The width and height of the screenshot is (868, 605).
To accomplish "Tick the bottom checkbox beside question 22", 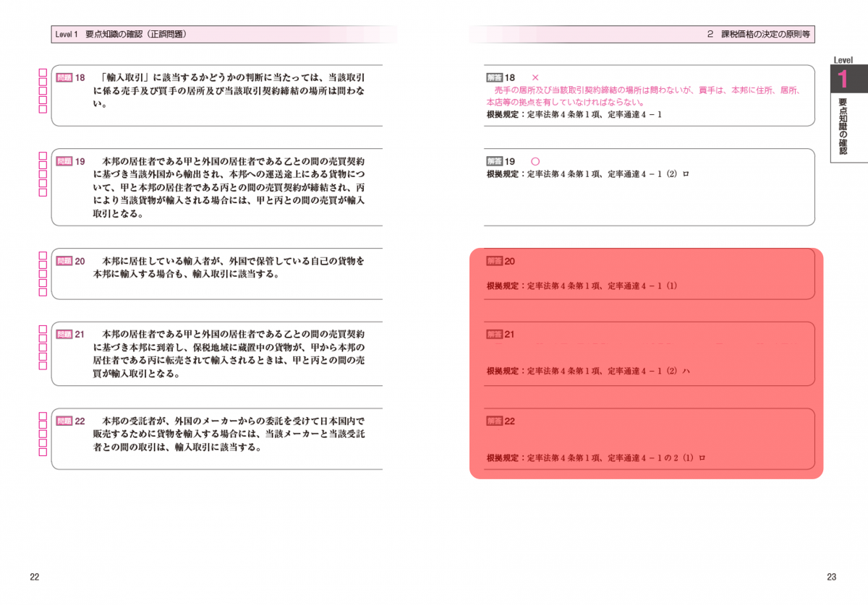I will (x=43, y=452).
